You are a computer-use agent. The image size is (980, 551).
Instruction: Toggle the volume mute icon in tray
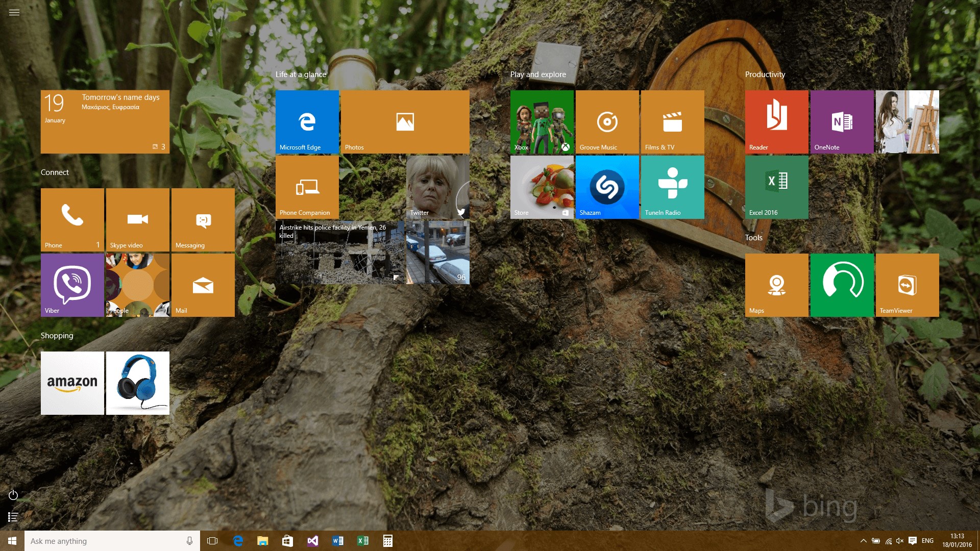pyautogui.click(x=899, y=541)
